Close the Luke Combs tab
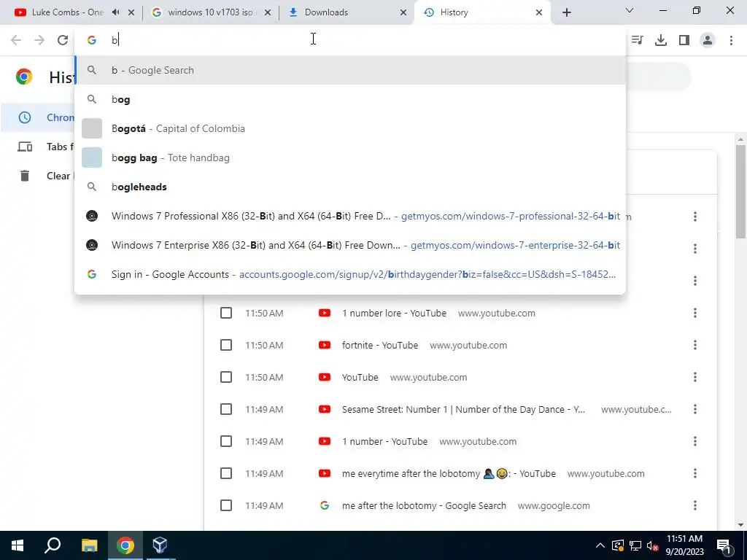The width and height of the screenshot is (747, 560). (x=131, y=12)
